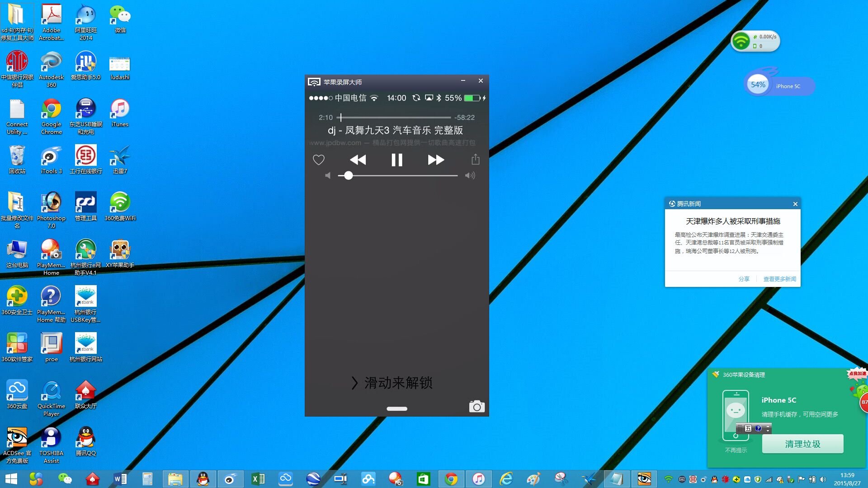Image resolution: width=868 pixels, height=488 pixels.
Task: Click the 360 WiFi speed floating widget
Action: tap(755, 41)
